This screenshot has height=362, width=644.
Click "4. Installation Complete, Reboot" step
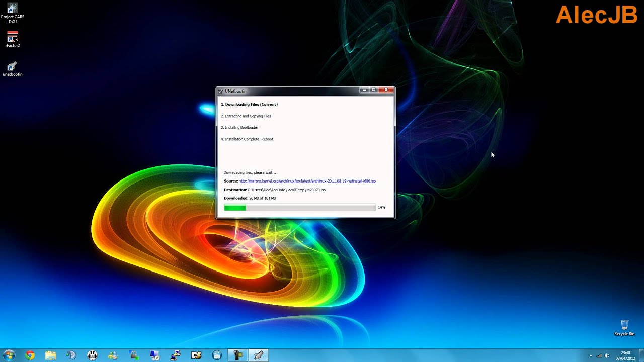[247, 139]
